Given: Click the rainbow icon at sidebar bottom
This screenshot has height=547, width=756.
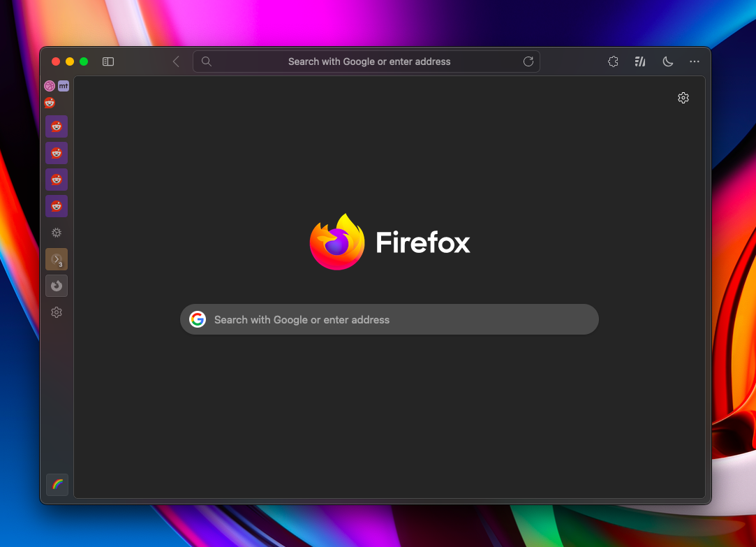Looking at the screenshot, I should click(57, 484).
